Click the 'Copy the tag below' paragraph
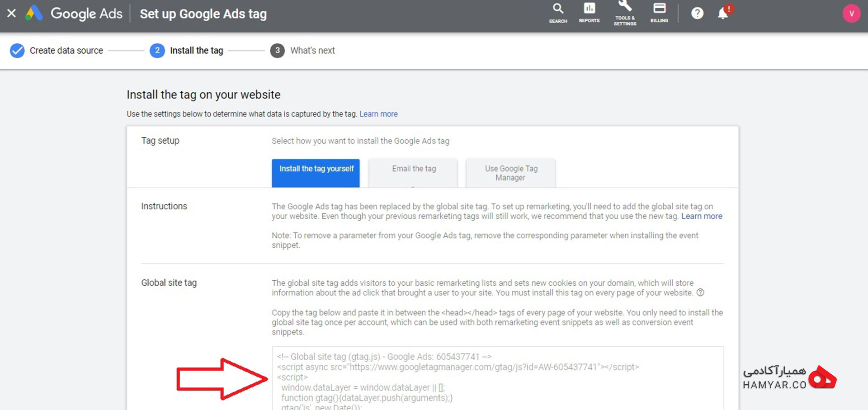The height and width of the screenshot is (410, 868). click(497, 322)
